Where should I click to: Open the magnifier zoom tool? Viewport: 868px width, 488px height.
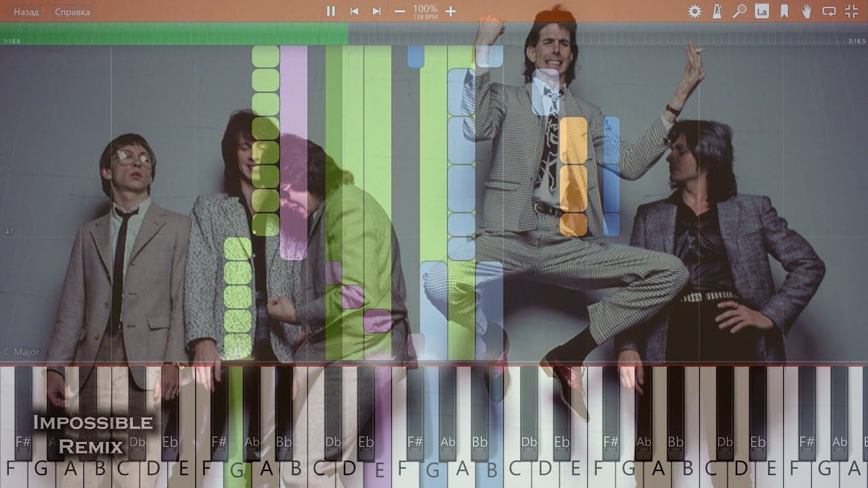click(740, 11)
